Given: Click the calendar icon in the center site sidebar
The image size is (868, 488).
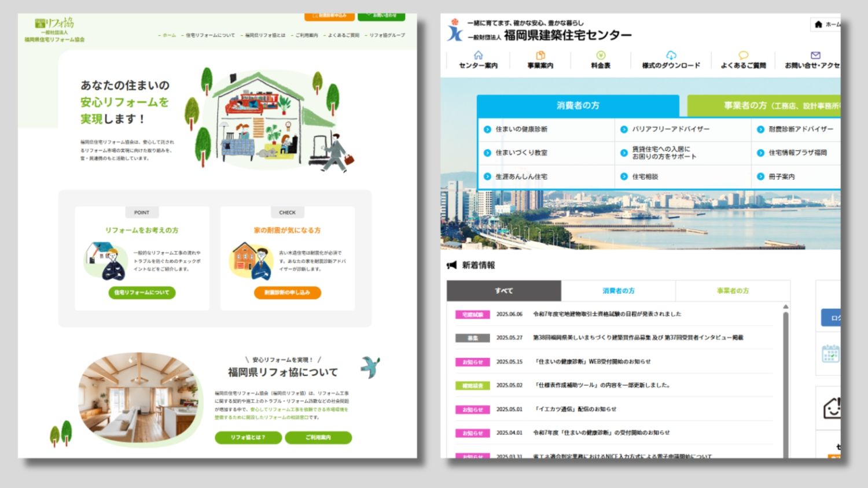Looking at the screenshot, I should pos(830,353).
